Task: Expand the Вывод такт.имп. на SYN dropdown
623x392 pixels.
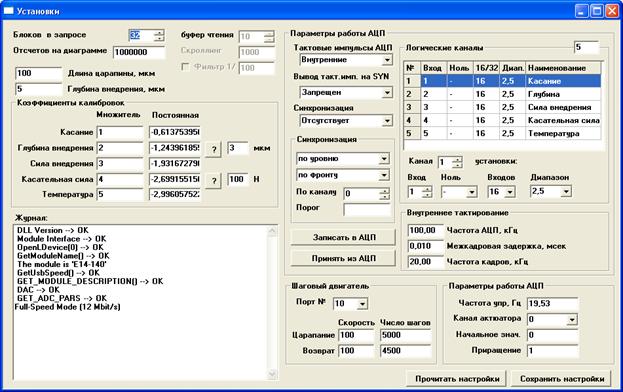Action: (387, 93)
